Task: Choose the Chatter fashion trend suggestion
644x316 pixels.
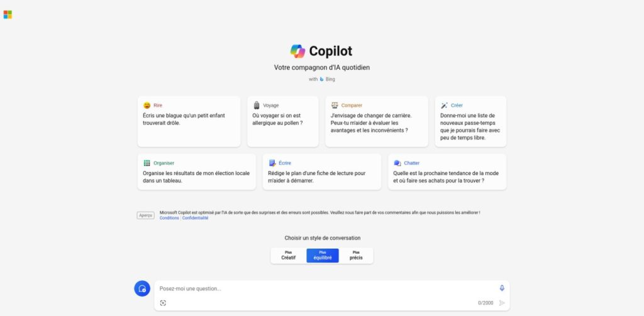Action: pyautogui.click(x=447, y=172)
